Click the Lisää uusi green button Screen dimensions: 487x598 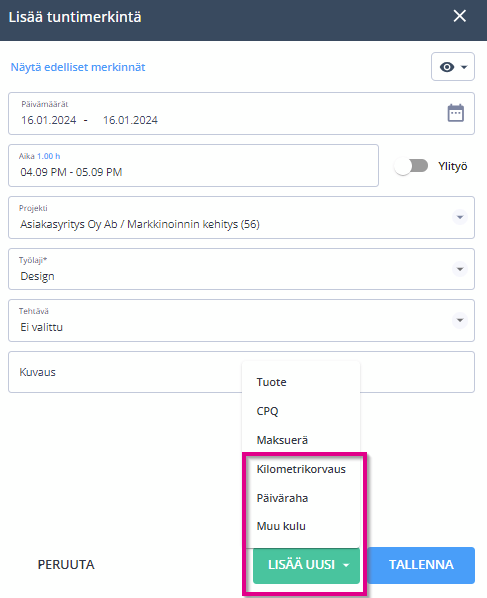(x=306, y=565)
